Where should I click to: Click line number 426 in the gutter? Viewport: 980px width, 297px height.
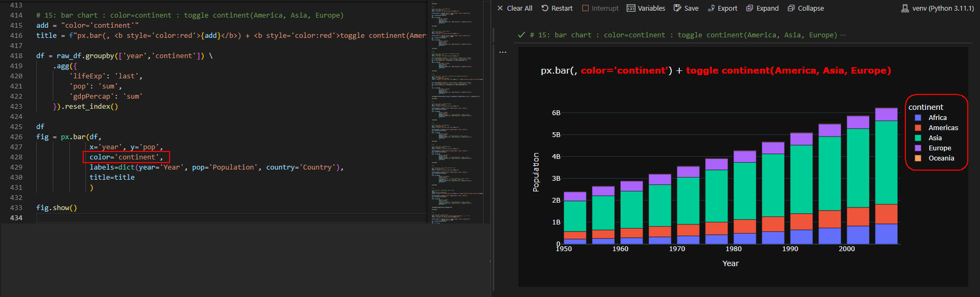pos(16,137)
